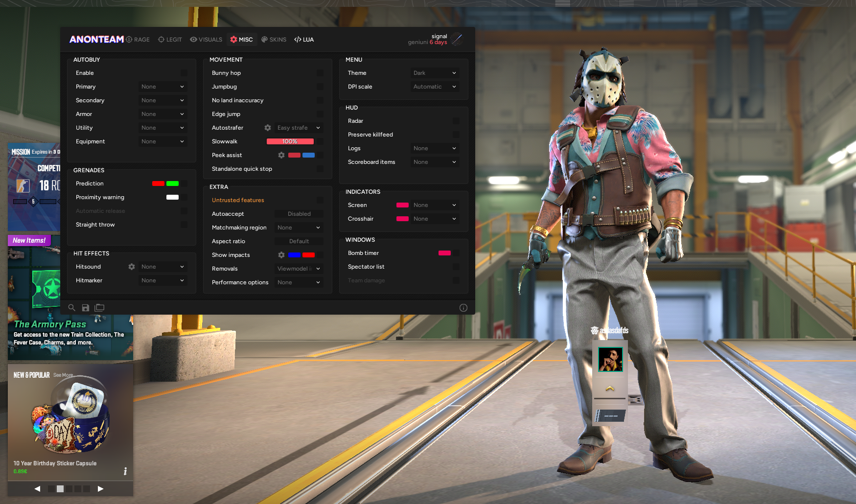The width and height of the screenshot is (856, 504).
Task: Switch to the SKINS tab
Action: tap(274, 40)
